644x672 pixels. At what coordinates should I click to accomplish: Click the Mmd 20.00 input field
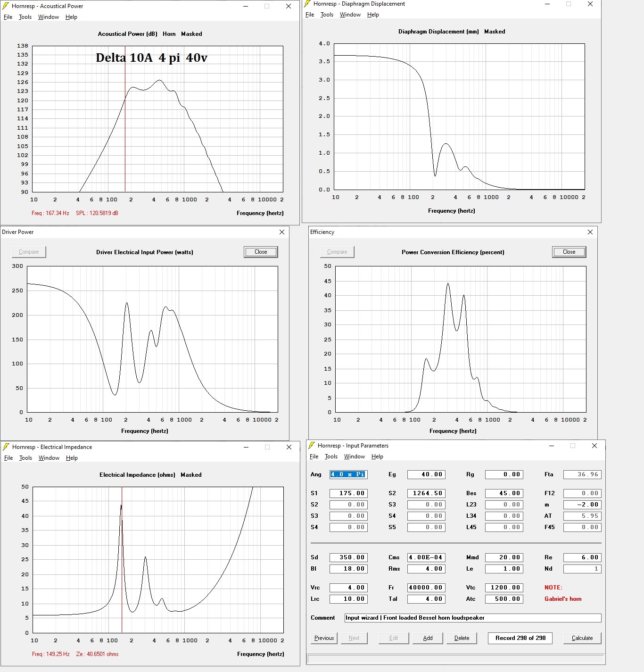click(504, 557)
